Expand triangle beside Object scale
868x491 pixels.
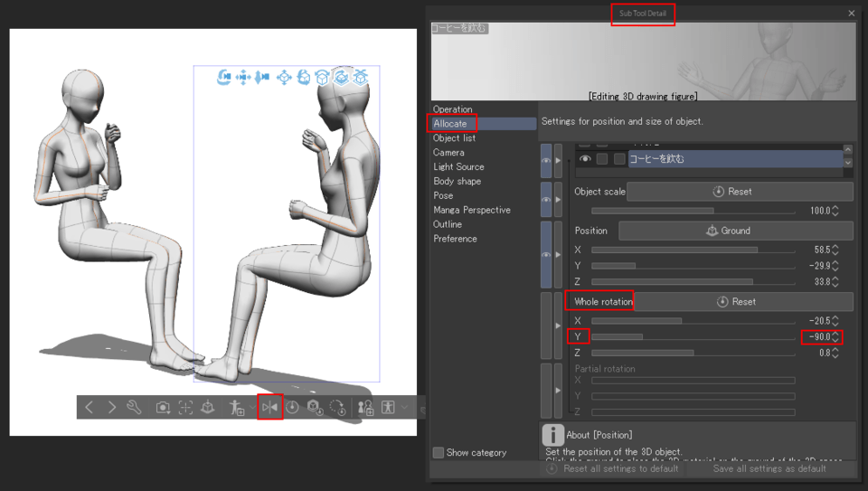[558, 199]
